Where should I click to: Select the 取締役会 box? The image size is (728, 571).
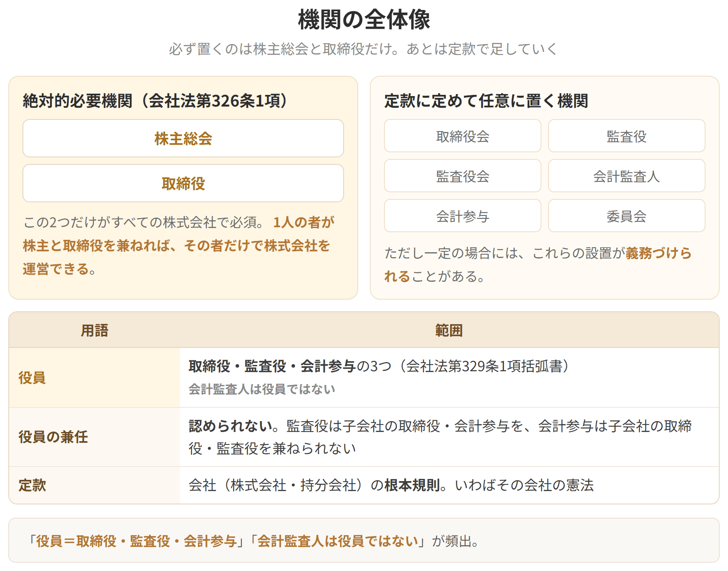point(463,136)
